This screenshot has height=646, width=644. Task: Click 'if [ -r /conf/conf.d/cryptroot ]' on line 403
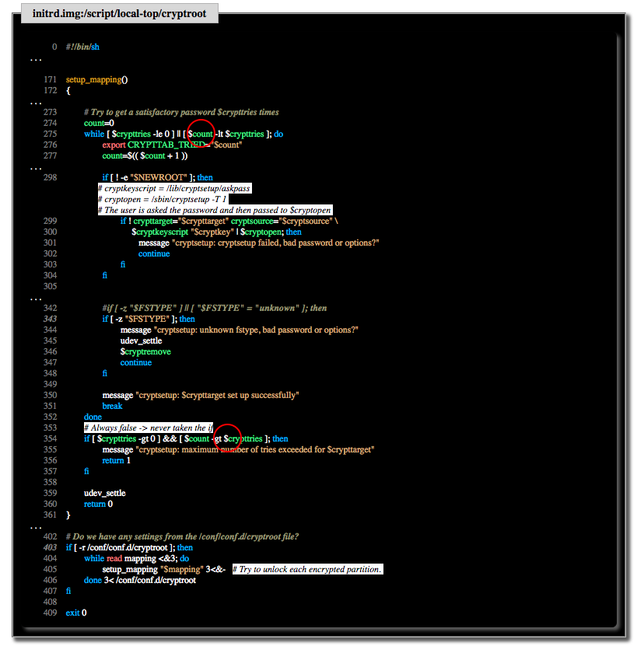[x=121, y=547]
